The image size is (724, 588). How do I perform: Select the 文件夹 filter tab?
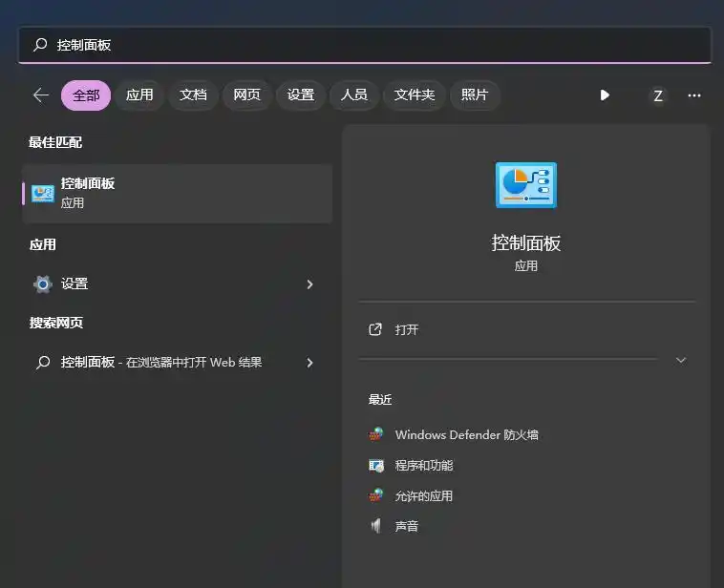pyautogui.click(x=415, y=95)
